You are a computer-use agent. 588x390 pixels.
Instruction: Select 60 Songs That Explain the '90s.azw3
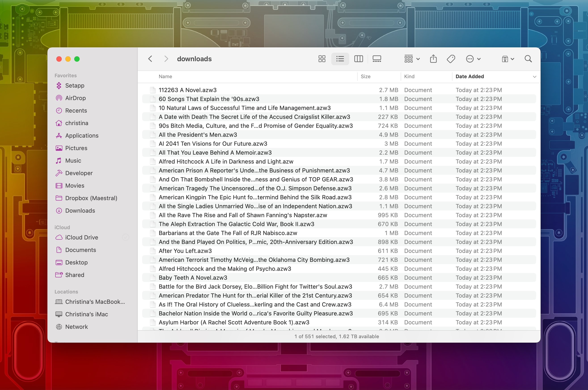(339, 99)
